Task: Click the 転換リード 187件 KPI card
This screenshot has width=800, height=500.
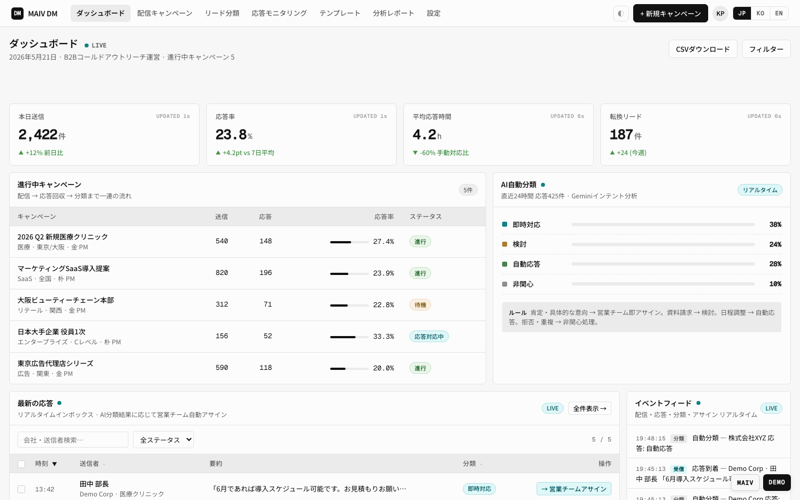Action: (695, 135)
